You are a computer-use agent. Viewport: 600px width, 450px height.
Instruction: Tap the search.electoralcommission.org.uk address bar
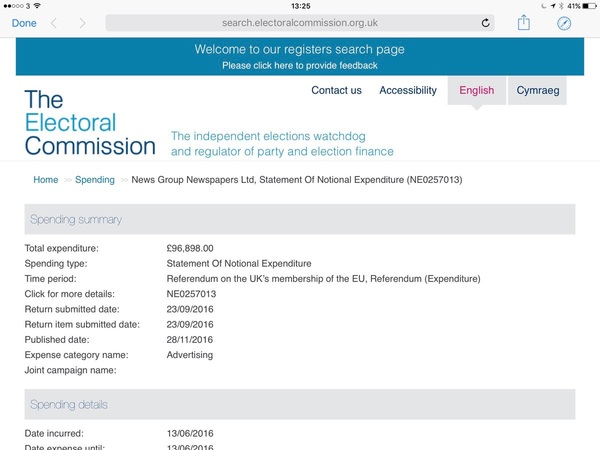pos(300,23)
